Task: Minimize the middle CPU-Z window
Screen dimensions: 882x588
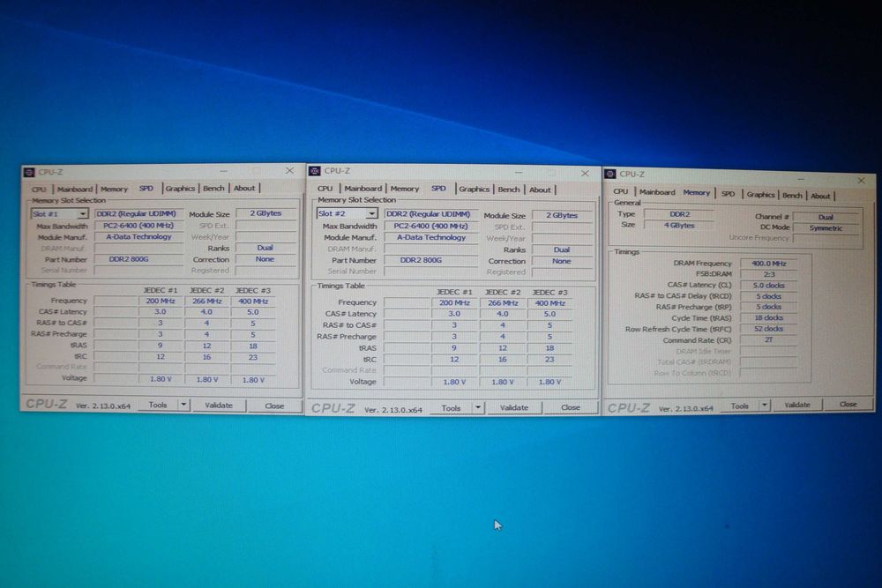Action: (x=518, y=173)
